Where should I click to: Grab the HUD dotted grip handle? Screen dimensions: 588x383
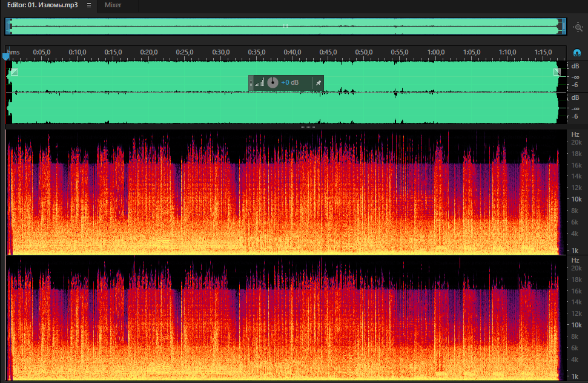pos(251,83)
